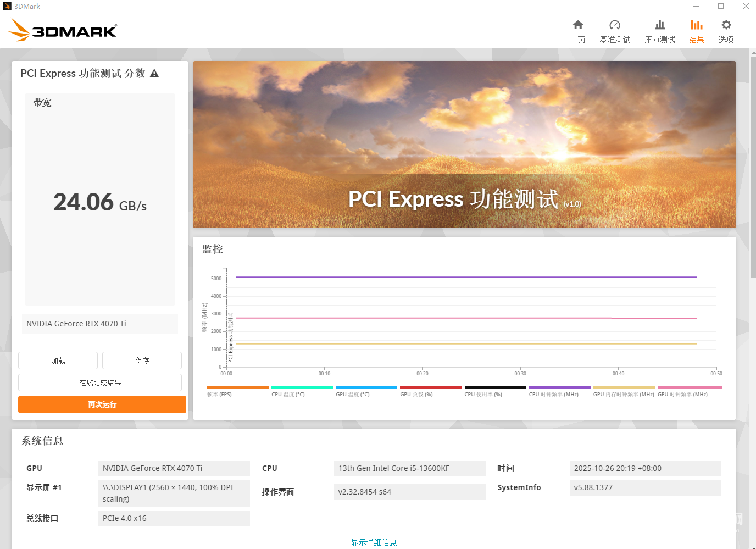Click the 保存 save button
This screenshot has width=756, height=549.
[x=142, y=361]
